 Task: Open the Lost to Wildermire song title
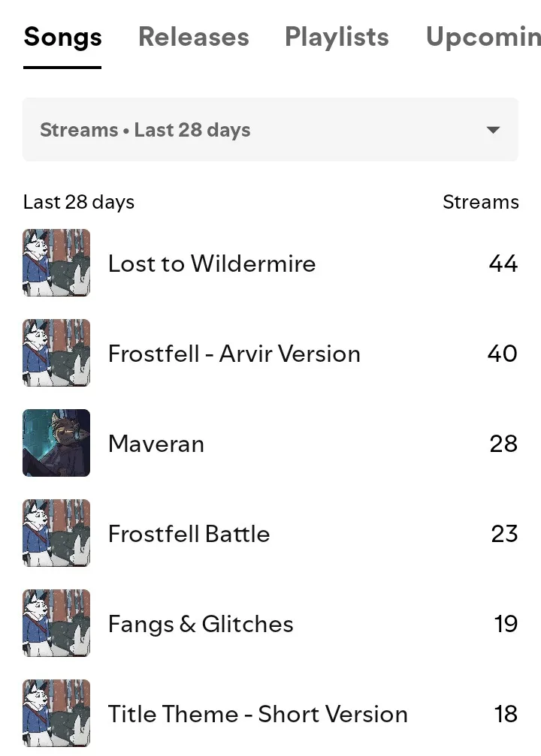212,264
